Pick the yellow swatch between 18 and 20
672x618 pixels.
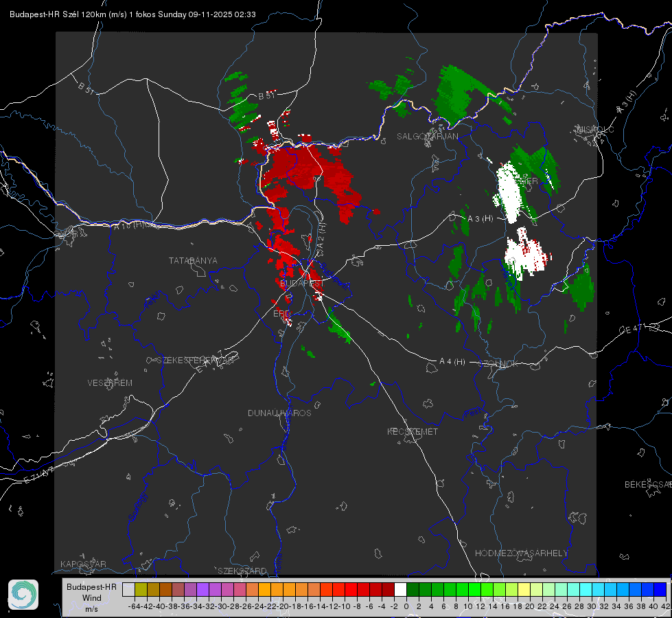[524, 589]
